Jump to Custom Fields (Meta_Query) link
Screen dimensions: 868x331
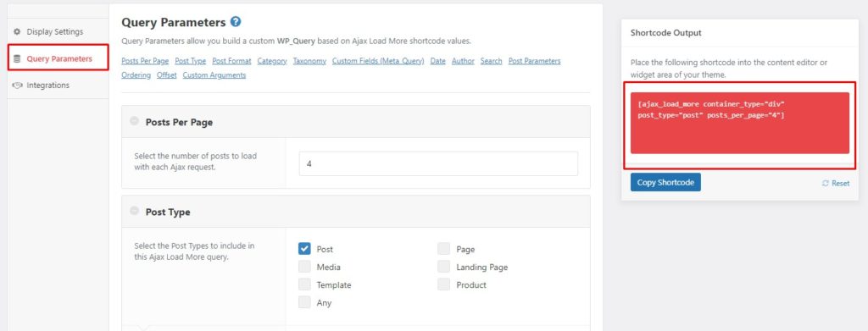[378, 61]
